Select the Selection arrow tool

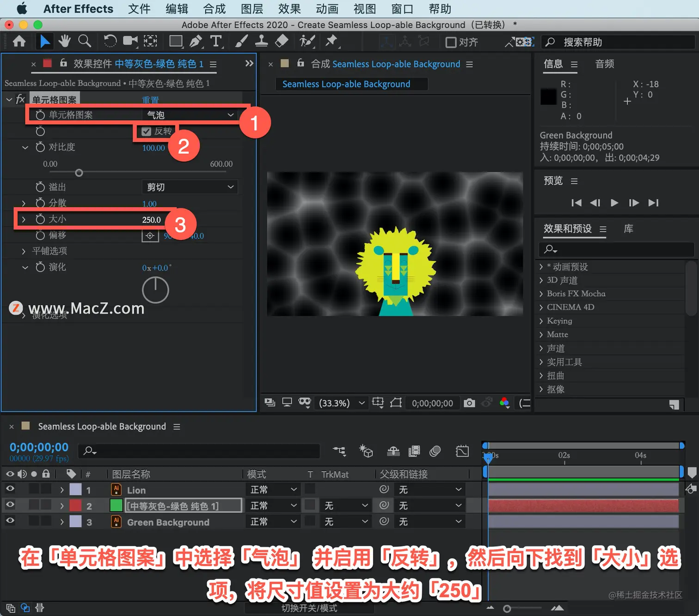[45, 42]
